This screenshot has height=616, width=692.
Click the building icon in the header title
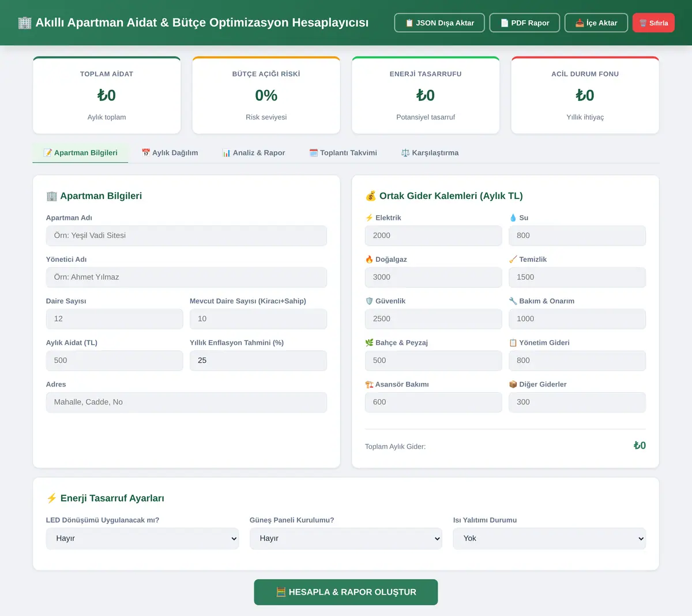point(25,22)
